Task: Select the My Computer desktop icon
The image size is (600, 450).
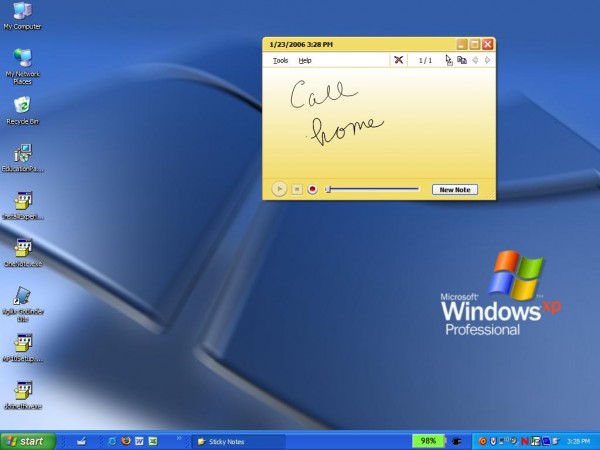Action: click(22, 15)
